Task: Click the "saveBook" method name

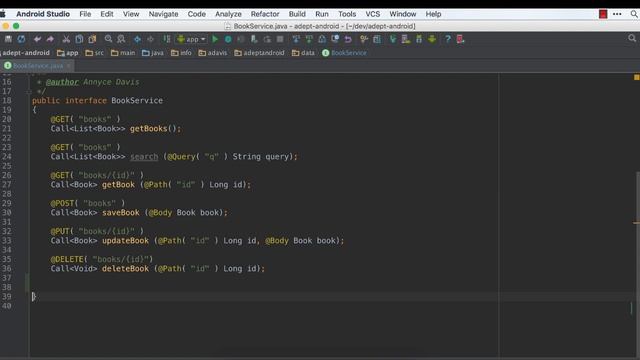Action: 121,213
